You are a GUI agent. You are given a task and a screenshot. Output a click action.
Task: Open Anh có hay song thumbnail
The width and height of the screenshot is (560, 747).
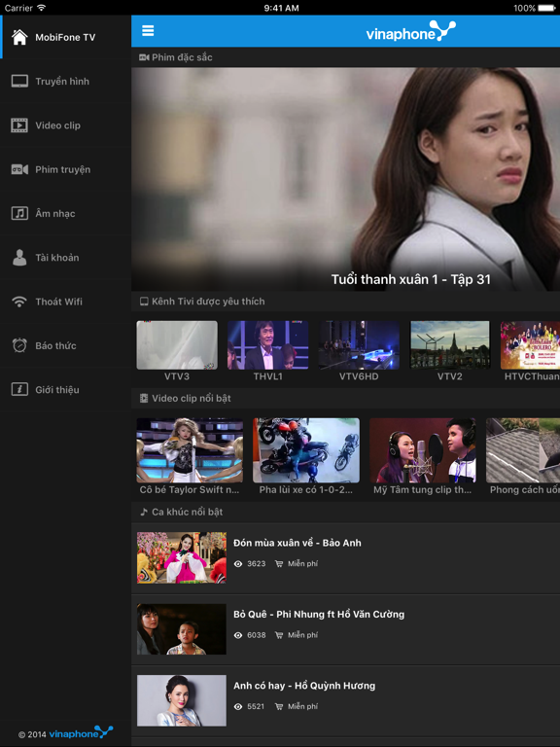click(182, 700)
